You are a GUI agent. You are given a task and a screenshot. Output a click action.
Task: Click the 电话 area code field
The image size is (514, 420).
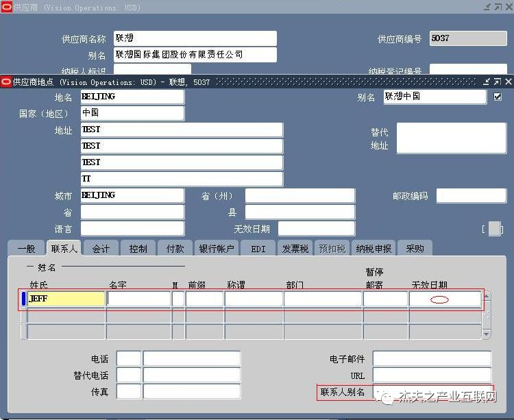(x=129, y=358)
